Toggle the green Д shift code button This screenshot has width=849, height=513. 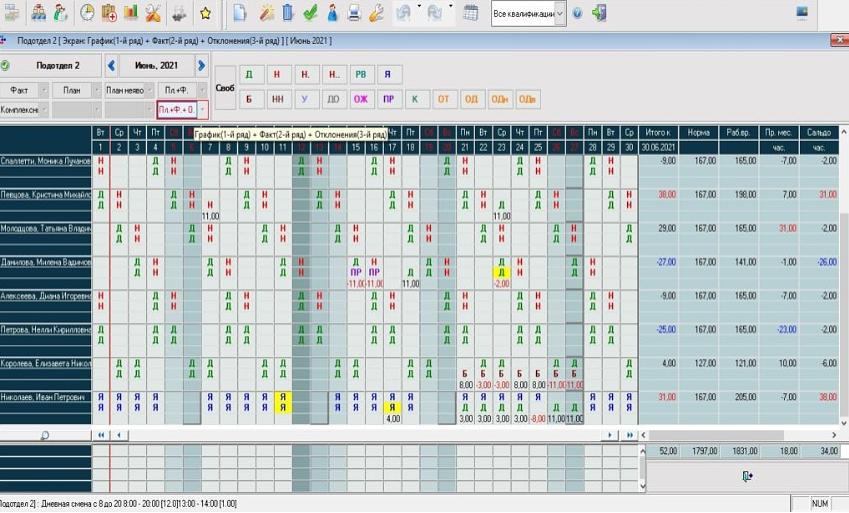pyautogui.click(x=249, y=75)
